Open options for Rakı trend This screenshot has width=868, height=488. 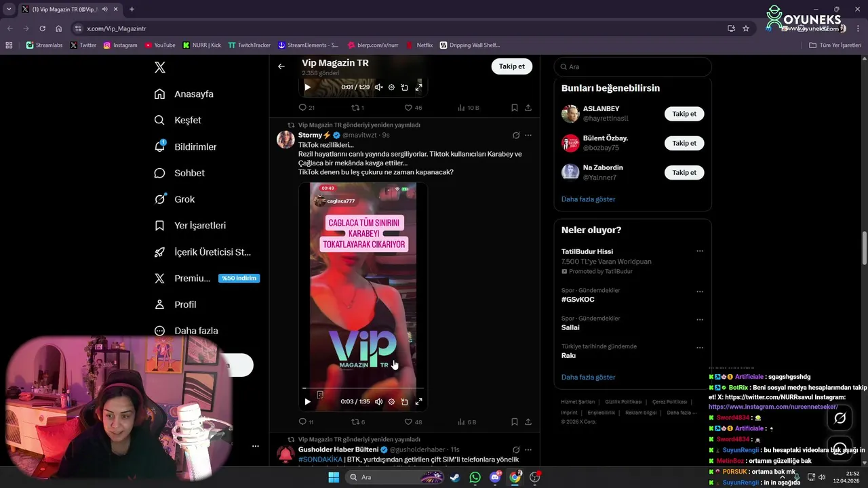point(700,348)
